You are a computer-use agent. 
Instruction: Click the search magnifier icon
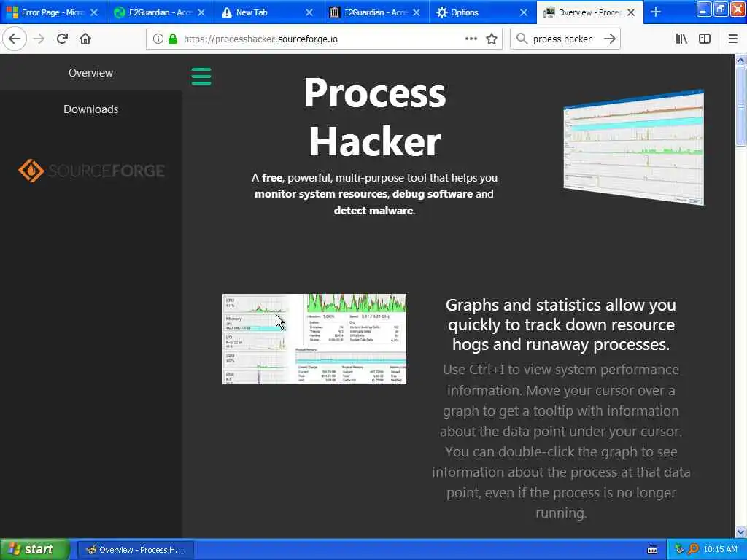click(x=522, y=39)
